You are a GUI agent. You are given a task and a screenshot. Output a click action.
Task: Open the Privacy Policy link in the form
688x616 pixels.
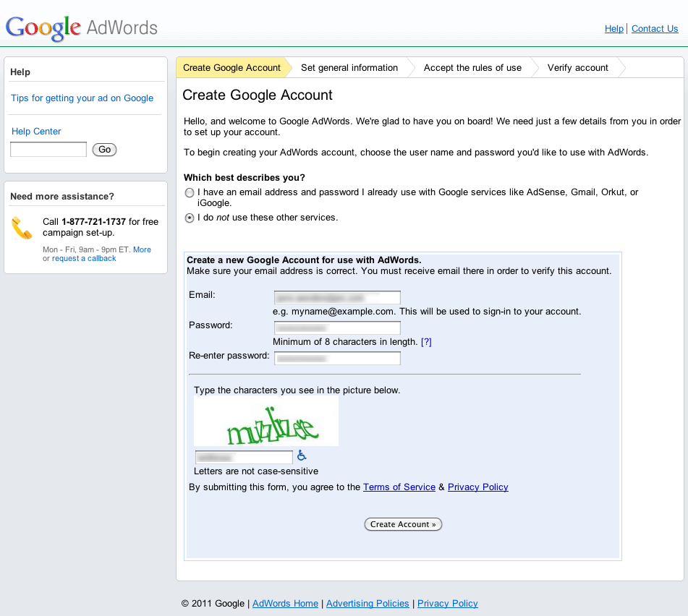[x=477, y=487]
